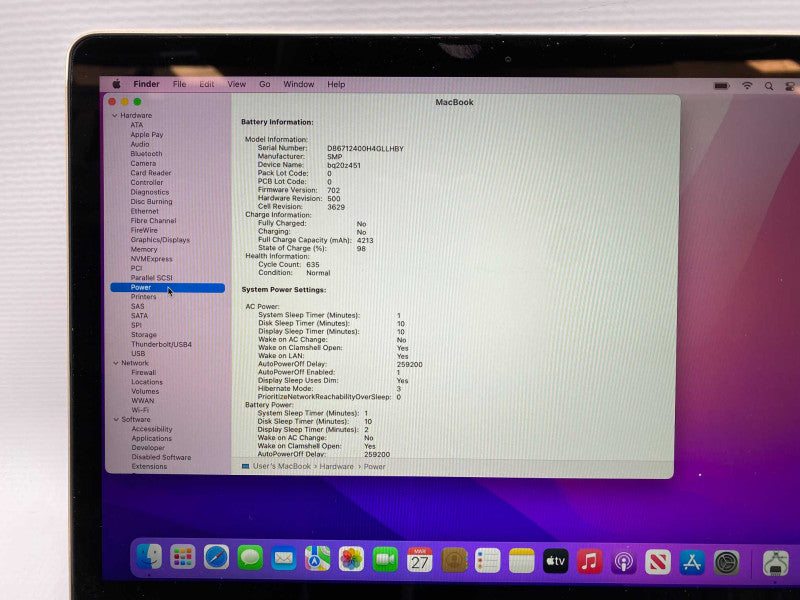
Task: Open Maps from the Dock
Action: point(317,559)
